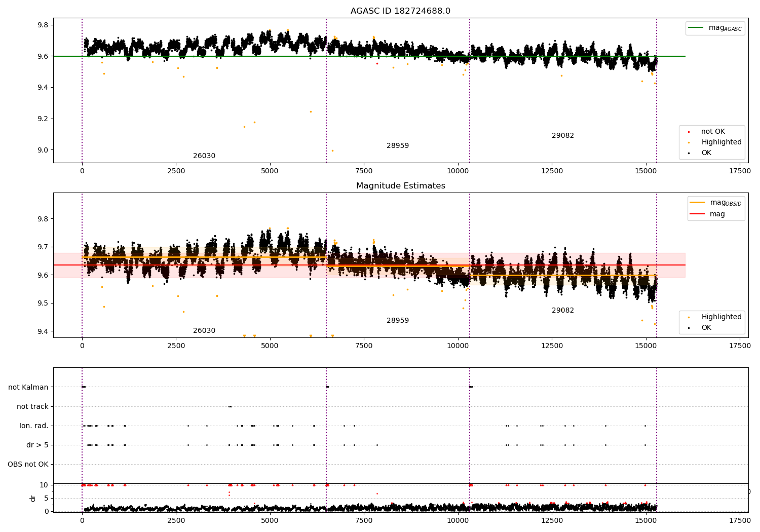Click the 17500 x-tick under the top plot
This screenshot has width=760, height=532.
click(740, 171)
